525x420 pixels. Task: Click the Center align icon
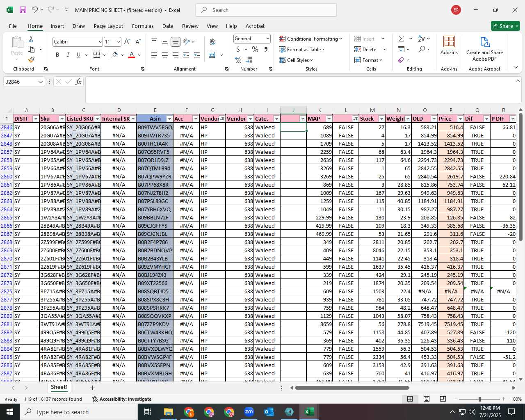[x=165, y=55]
